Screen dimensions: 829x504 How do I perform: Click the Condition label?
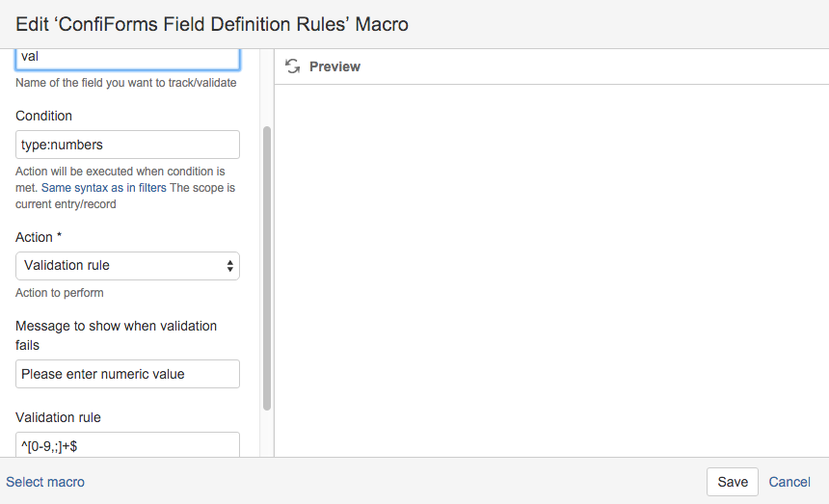pyautogui.click(x=44, y=116)
